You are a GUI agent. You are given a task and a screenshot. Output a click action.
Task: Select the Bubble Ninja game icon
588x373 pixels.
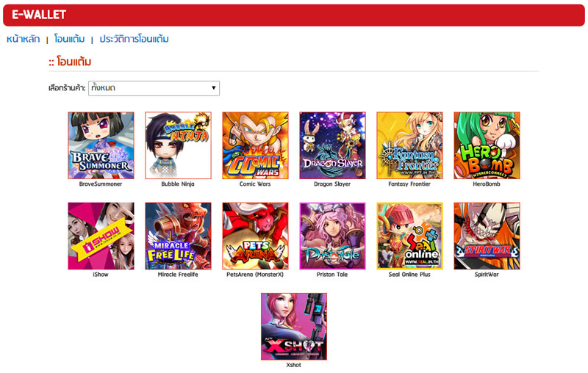pos(178,145)
